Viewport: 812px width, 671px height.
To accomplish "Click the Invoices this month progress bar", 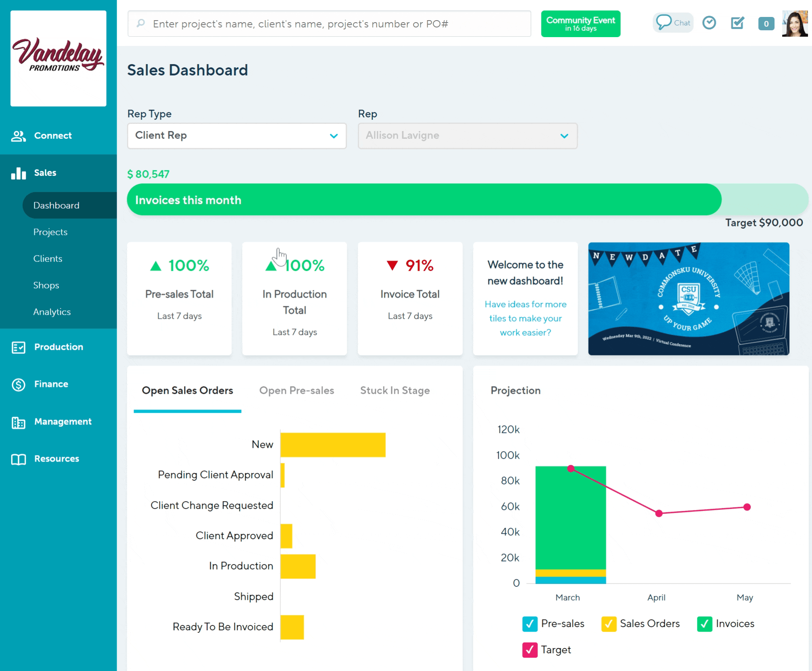I will (x=424, y=200).
